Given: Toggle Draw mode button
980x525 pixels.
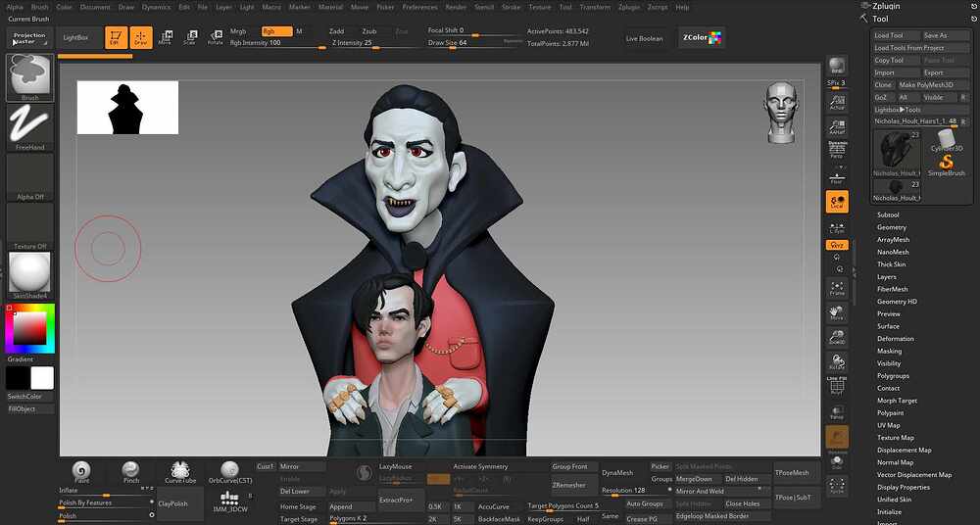Looking at the screenshot, I should pos(141,37).
